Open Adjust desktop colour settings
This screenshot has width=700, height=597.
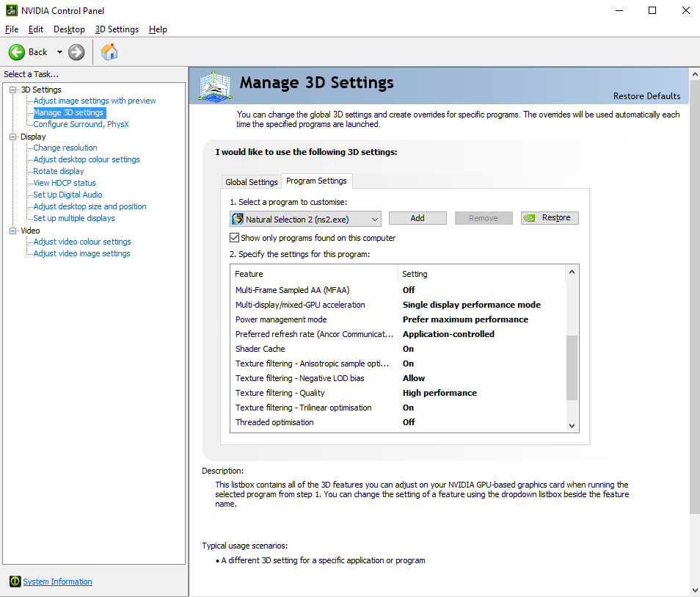tap(87, 159)
